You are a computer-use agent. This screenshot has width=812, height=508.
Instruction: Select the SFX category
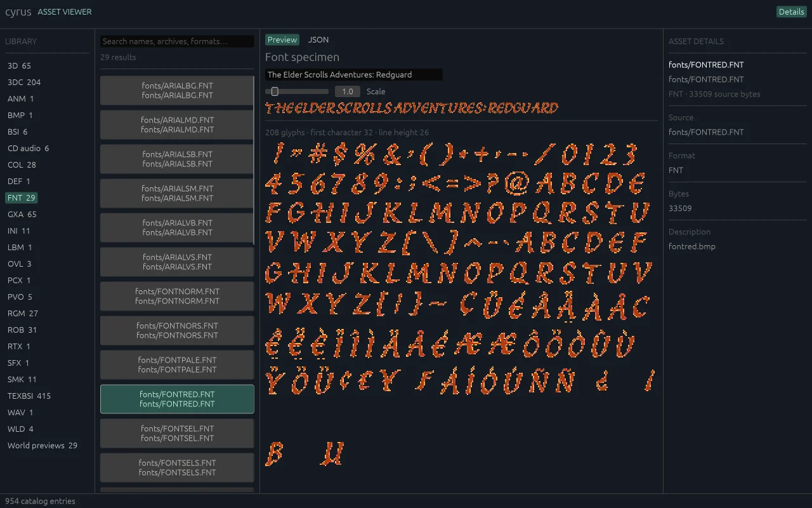[x=18, y=363]
